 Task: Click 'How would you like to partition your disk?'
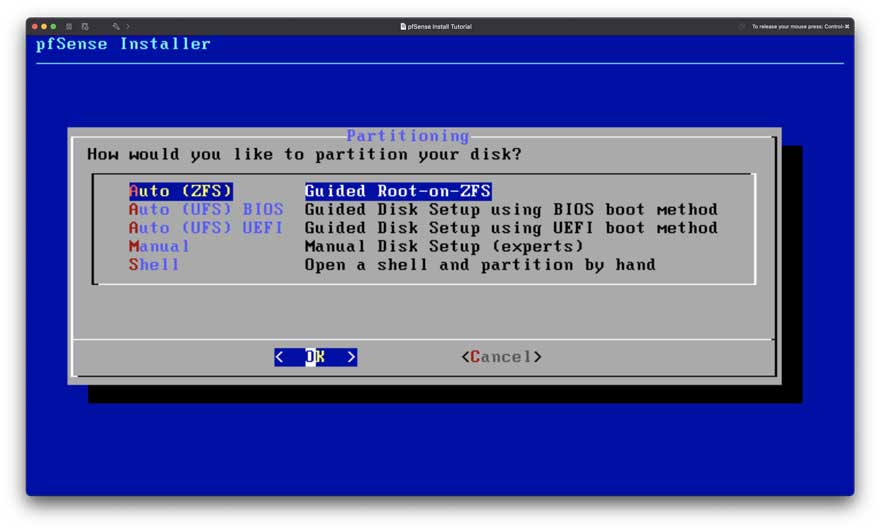(304, 154)
